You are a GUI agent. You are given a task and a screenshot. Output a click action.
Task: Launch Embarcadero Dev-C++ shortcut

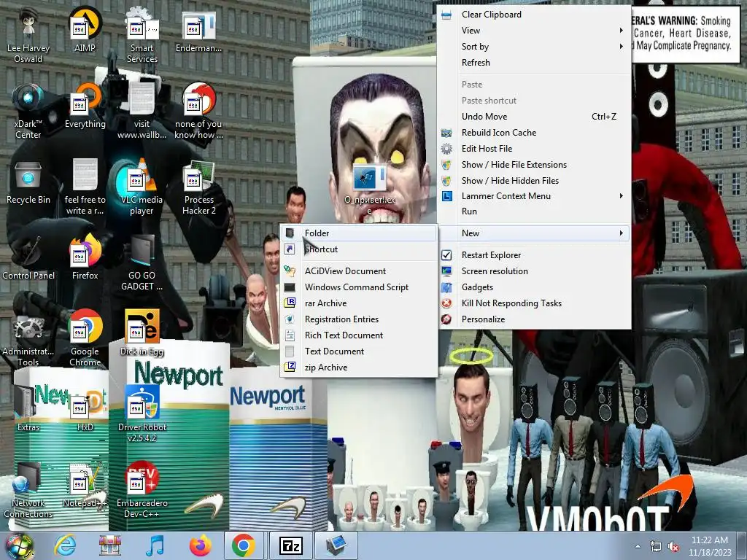pos(142,491)
